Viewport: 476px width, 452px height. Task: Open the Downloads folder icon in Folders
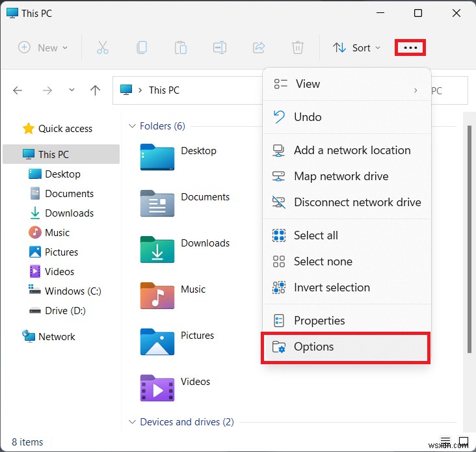coord(157,249)
